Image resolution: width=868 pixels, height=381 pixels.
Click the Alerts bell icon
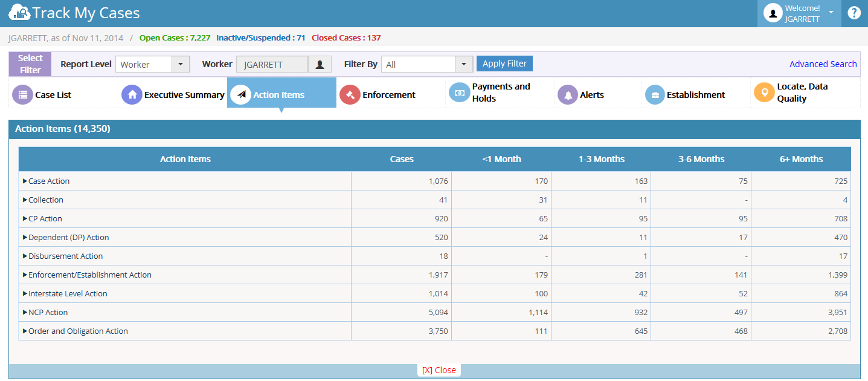(x=568, y=95)
